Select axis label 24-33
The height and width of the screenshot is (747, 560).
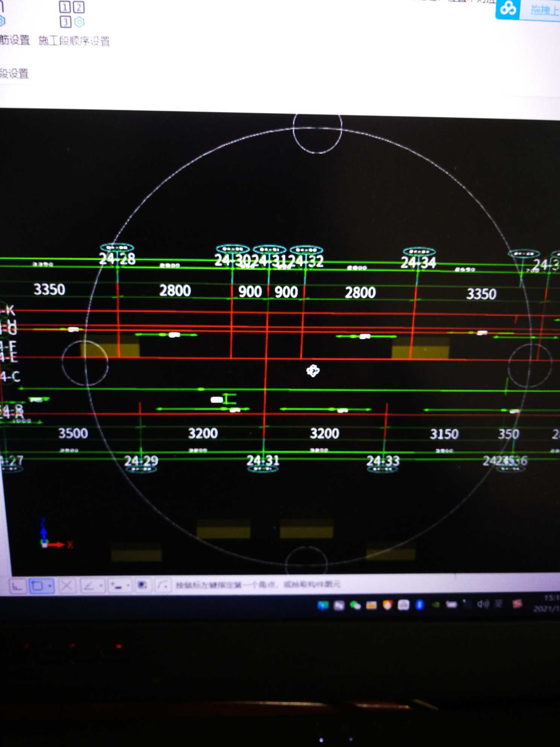(x=383, y=460)
